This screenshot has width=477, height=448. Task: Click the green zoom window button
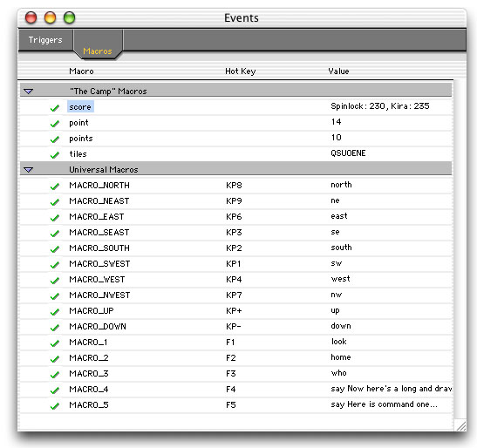click(x=70, y=17)
